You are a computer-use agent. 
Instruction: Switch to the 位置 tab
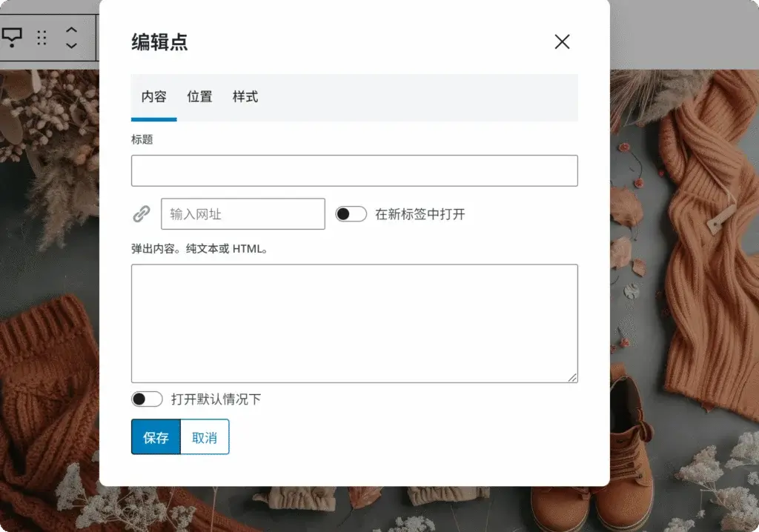pyautogui.click(x=199, y=96)
